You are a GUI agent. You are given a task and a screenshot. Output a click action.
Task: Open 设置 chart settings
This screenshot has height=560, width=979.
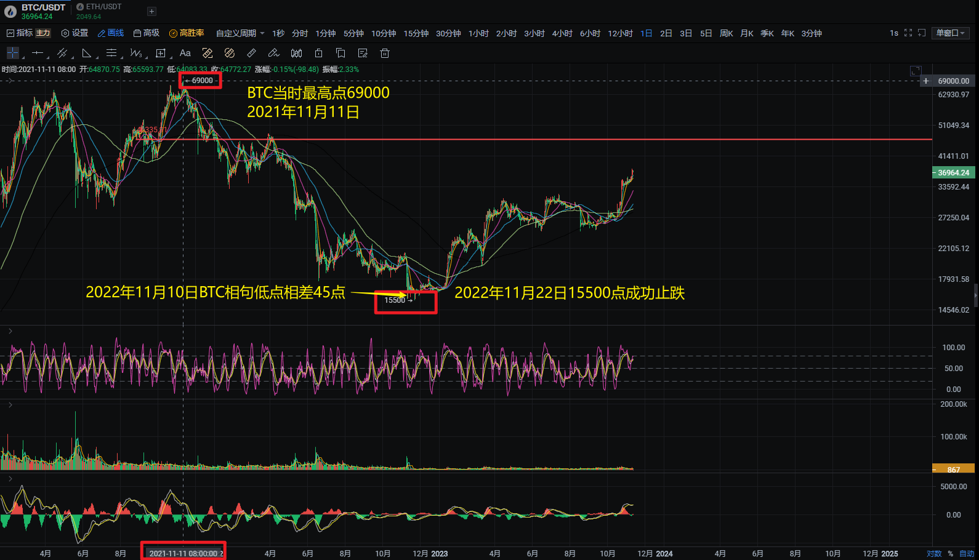coord(75,33)
